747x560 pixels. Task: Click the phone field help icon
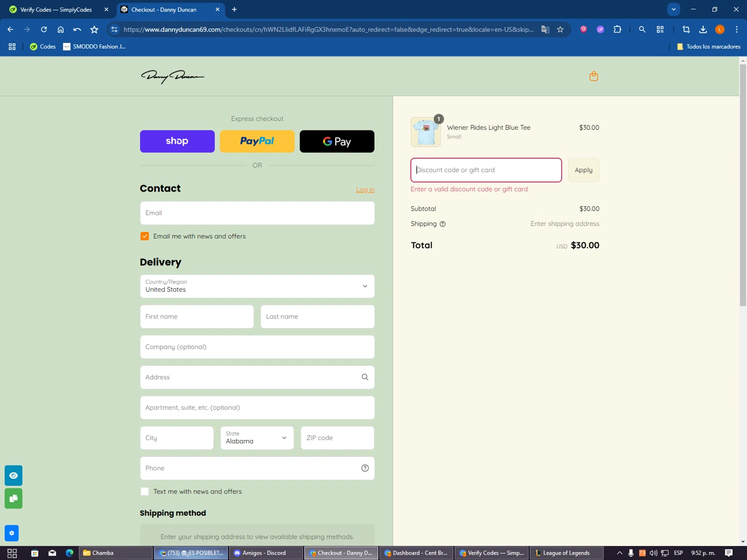tap(365, 468)
